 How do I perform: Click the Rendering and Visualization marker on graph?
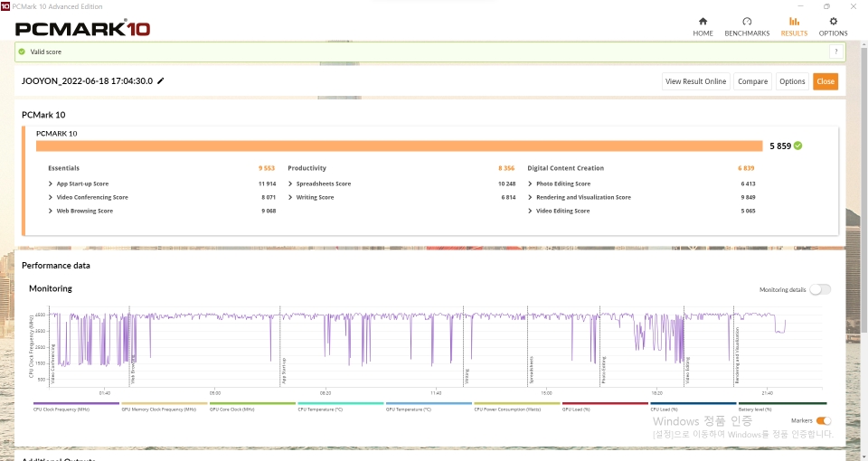pyautogui.click(x=738, y=355)
